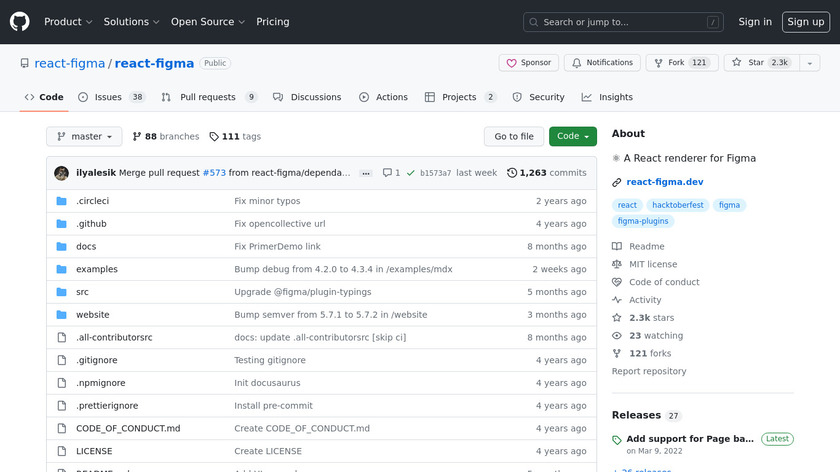The width and height of the screenshot is (840, 472).
Task: Click the green check status icon
Action: coord(410,173)
